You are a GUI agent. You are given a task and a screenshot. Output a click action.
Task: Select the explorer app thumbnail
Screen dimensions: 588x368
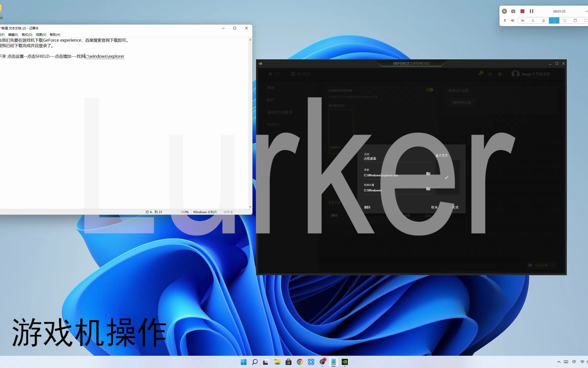click(x=341, y=131)
